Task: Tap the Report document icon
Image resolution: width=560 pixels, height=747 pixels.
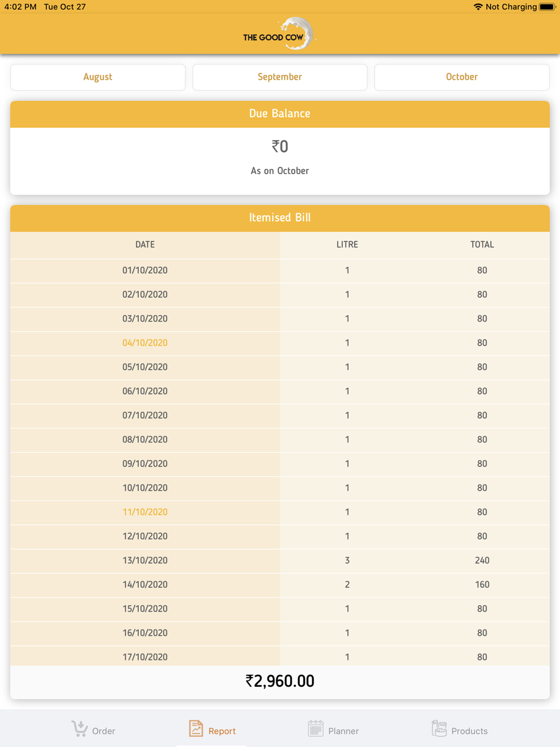Action: [x=196, y=729]
